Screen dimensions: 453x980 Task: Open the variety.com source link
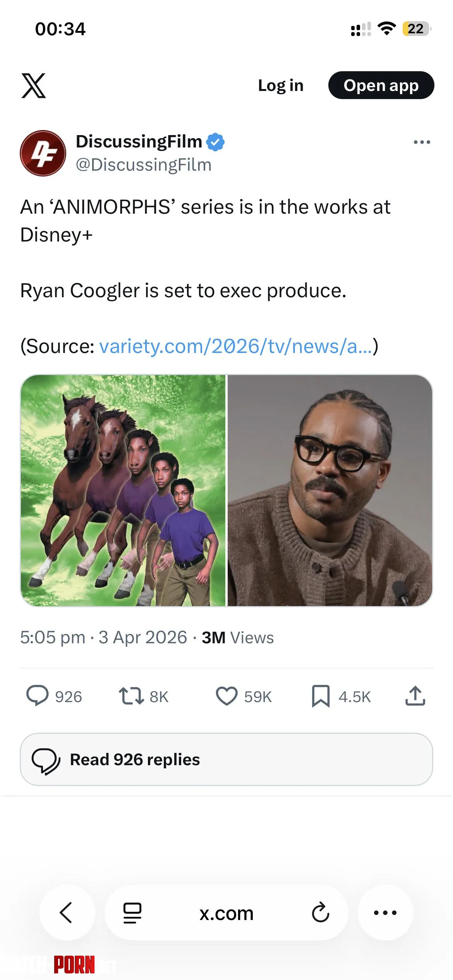pos(235,346)
